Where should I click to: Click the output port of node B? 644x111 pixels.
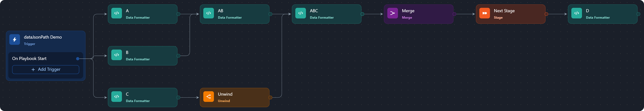178,56
